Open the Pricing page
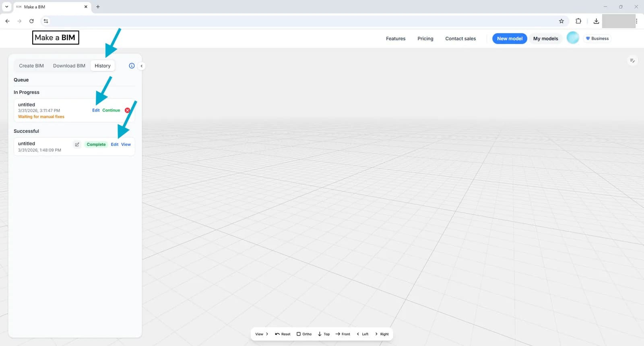 coord(425,39)
